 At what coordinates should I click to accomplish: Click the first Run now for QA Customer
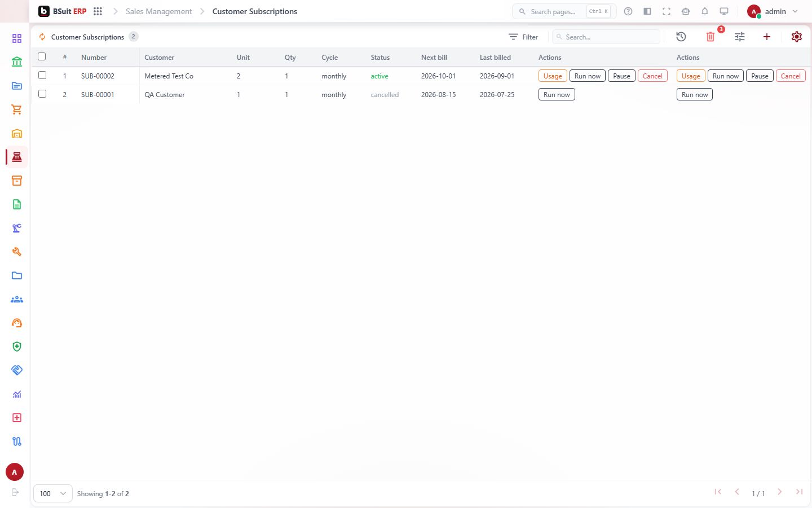tap(557, 95)
